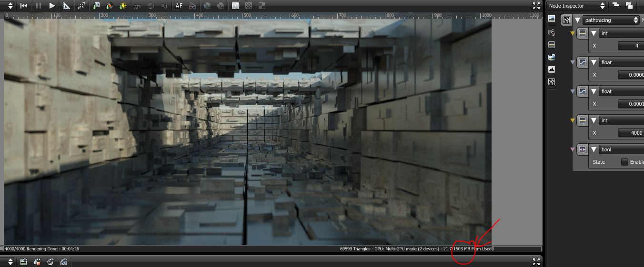Viewport: 644px width, 267px height.
Task: Toggle the AF autofocus button
Action: point(179,6)
